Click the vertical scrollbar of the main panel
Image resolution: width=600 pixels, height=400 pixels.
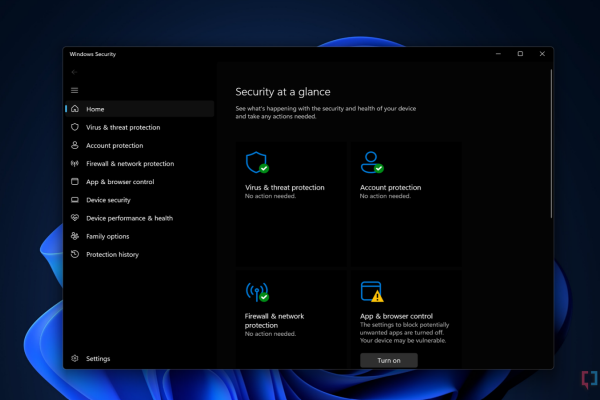(551, 144)
